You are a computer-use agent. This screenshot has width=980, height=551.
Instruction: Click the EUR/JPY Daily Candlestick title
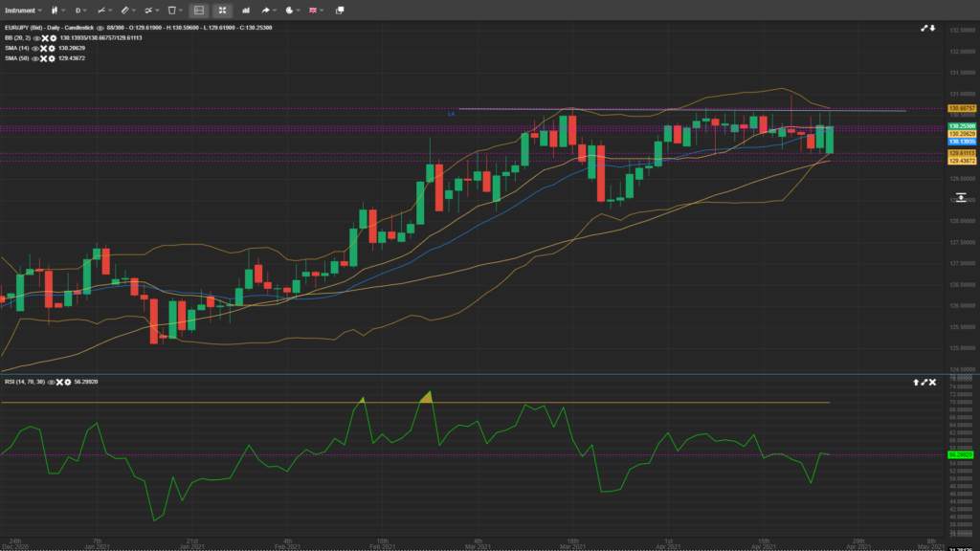pos(50,28)
